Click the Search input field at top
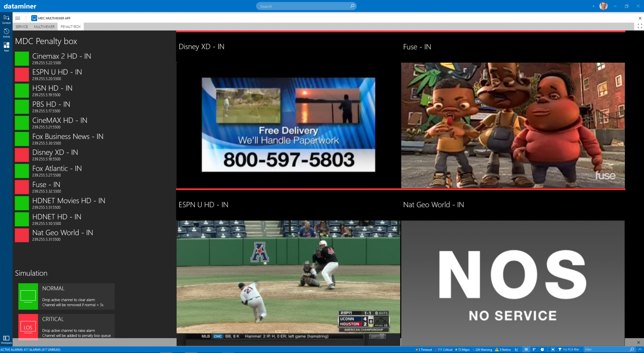This screenshot has width=644, height=353. click(x=306, y=6)
